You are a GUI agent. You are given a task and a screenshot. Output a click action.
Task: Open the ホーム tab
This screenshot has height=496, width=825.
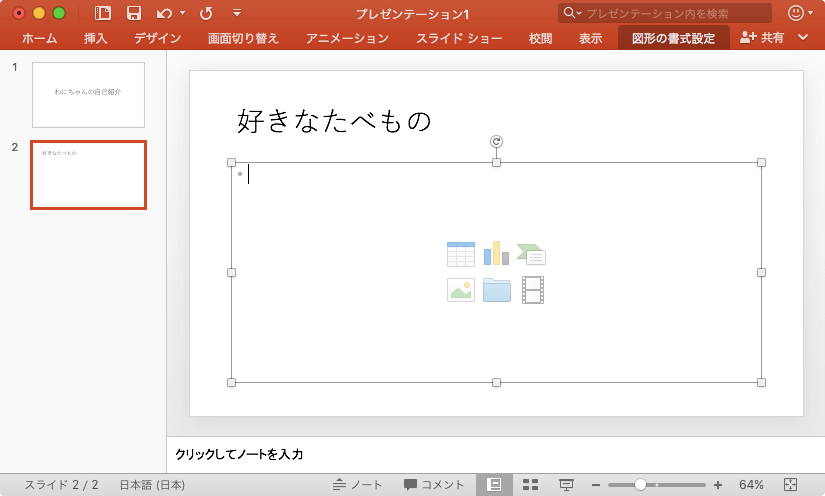(39, 38)
